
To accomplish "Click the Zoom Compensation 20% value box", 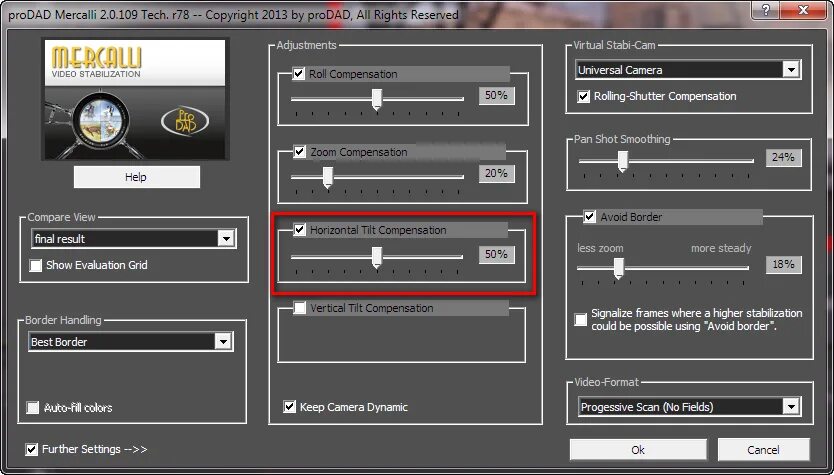I will [496, 173].
